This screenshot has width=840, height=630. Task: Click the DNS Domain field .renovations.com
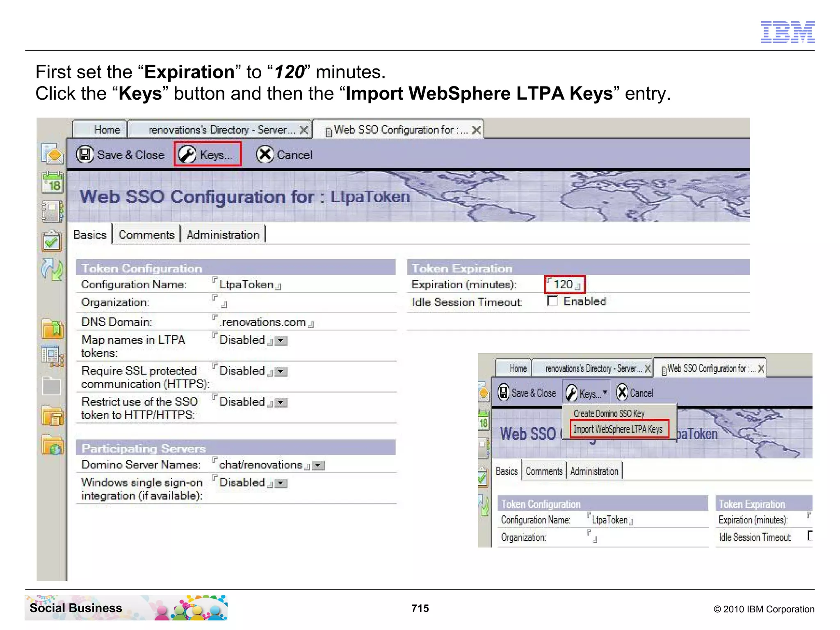click(263, 322)
